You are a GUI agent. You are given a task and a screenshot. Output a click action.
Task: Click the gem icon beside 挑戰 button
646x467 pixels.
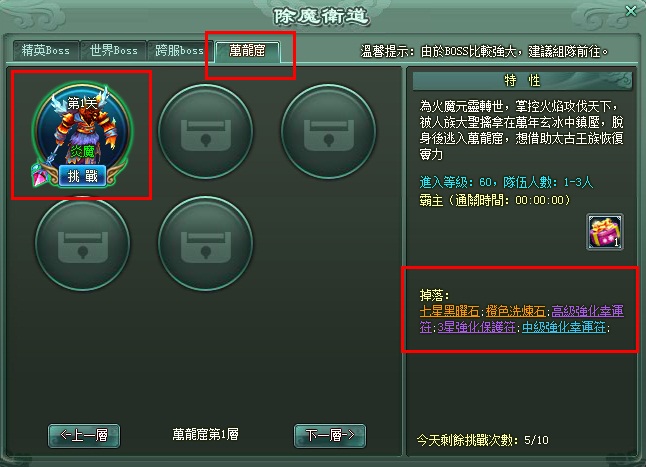40,176
